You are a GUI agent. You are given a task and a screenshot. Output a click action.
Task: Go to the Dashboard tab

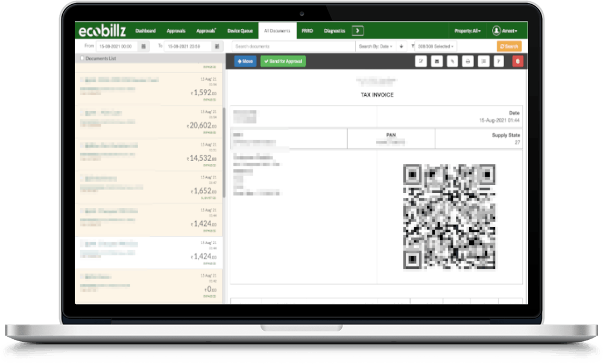(145, 31)
